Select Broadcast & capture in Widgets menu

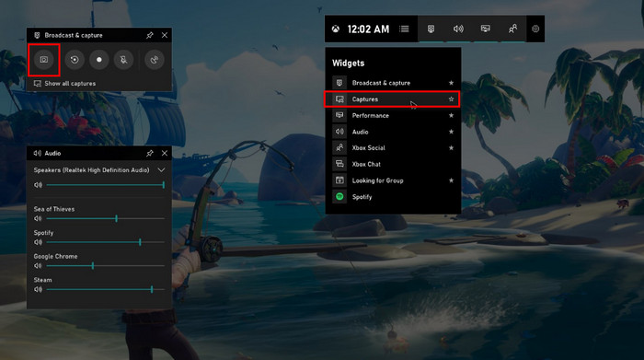click(x=393, y=83)
